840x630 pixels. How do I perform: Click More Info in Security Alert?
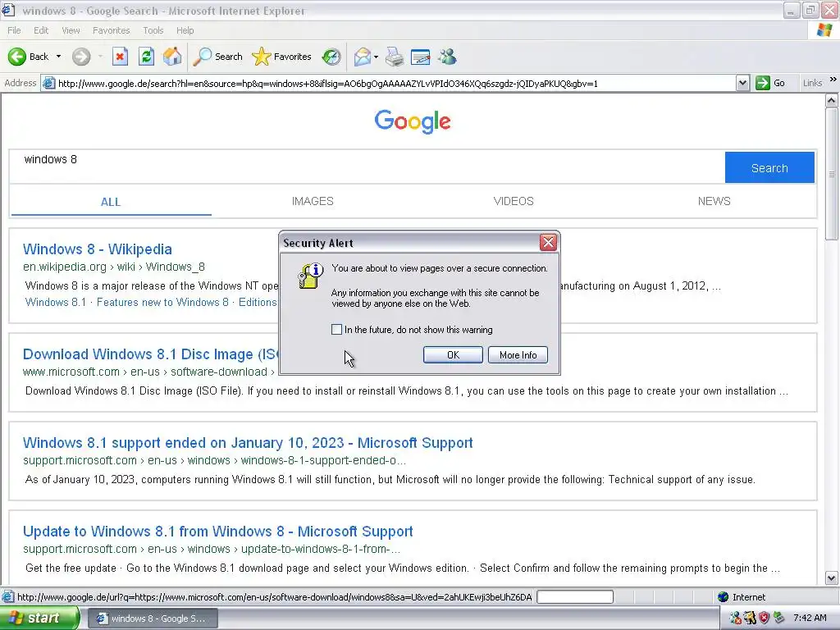click(518, 354)
